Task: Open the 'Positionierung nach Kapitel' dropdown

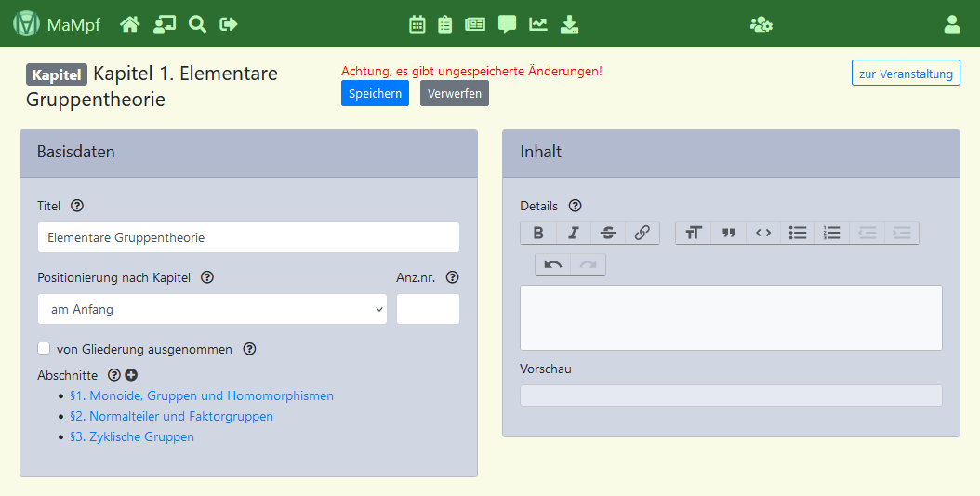Action: (x=212, y=309)
